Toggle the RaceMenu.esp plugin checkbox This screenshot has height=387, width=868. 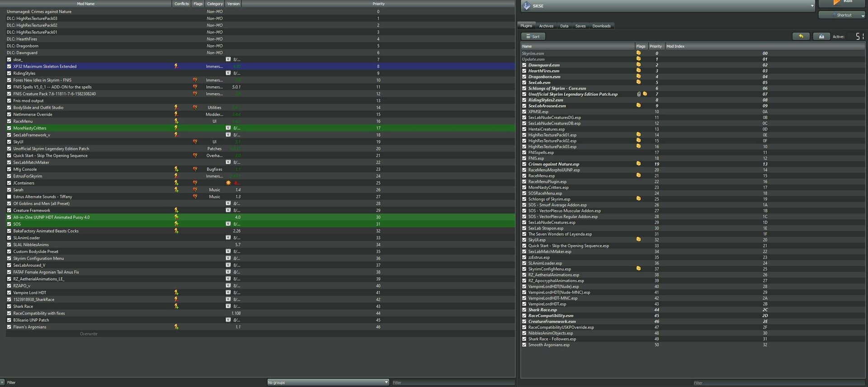[x=524, y=176]
